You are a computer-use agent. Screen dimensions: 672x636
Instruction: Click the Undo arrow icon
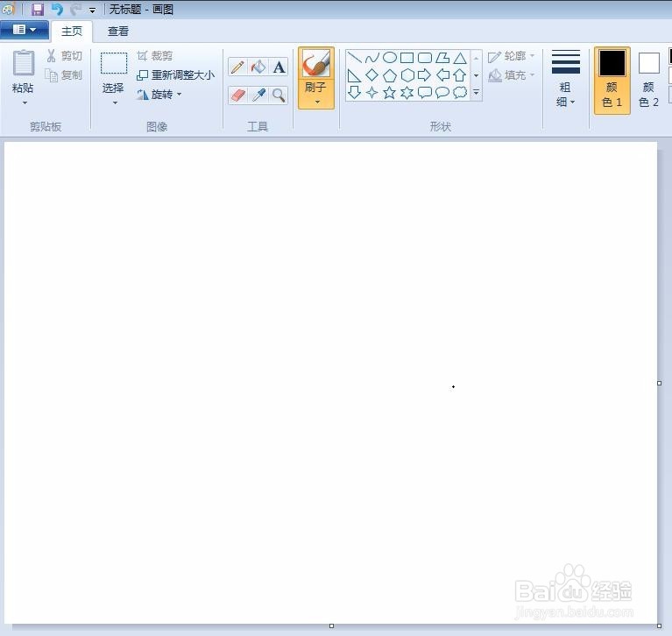click(x=57, y=9)
